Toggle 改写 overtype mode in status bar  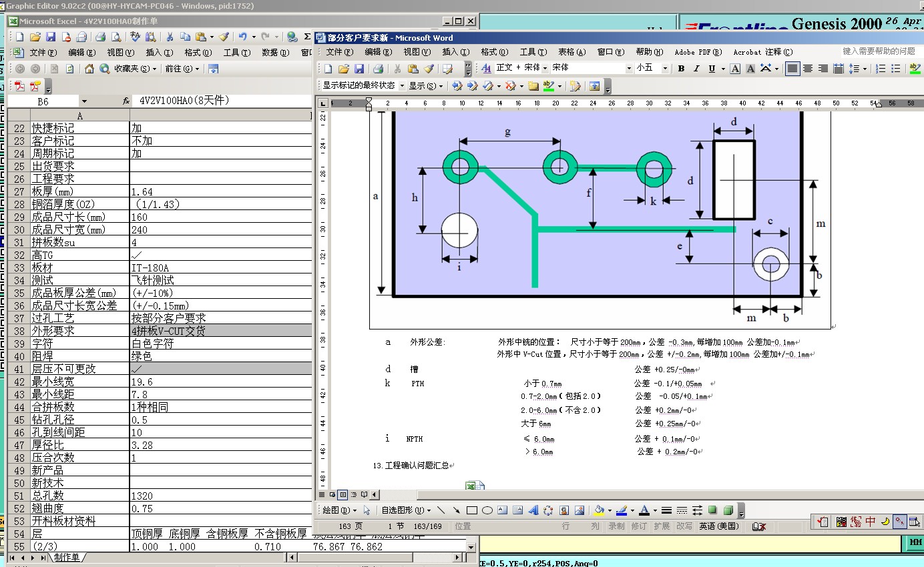684,526
